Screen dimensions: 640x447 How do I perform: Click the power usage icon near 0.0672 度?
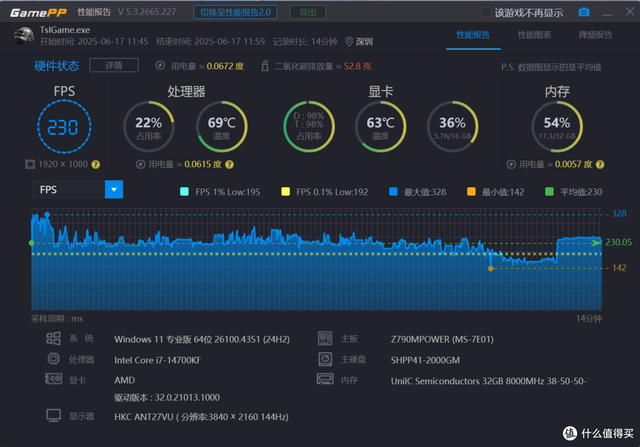pos(160,66)
